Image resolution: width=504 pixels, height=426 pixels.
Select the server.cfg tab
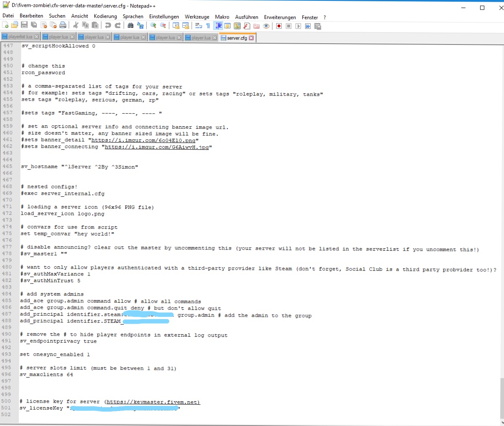pos(237,38)
